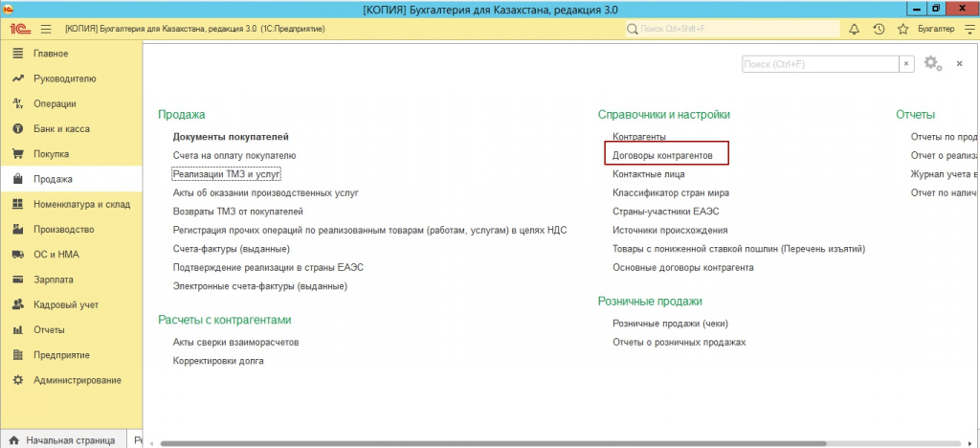The height and width of the screenshot is (448, 980).
Task: Open Контактные лица directory
Action: click(x=649, y=173)
